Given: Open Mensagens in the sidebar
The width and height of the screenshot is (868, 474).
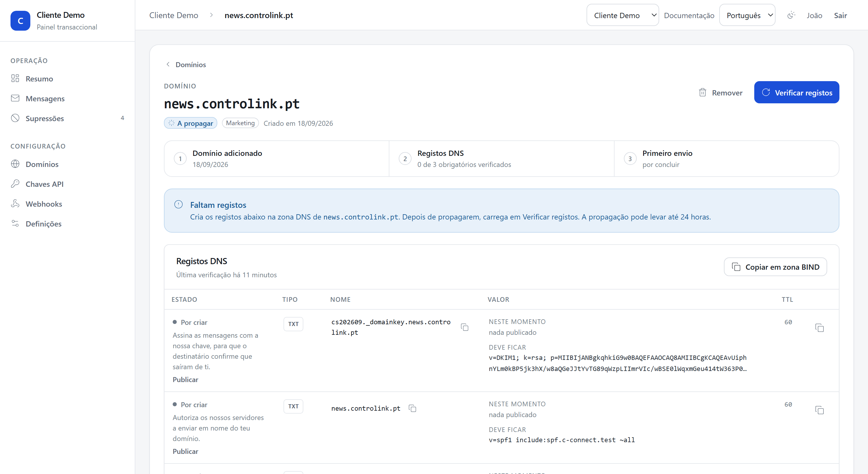Looking at the screenshot, I should (x=67, y=98).
